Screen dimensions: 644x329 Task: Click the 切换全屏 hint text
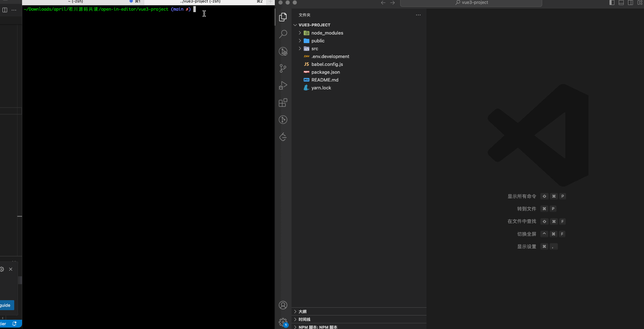pos(527,234)
